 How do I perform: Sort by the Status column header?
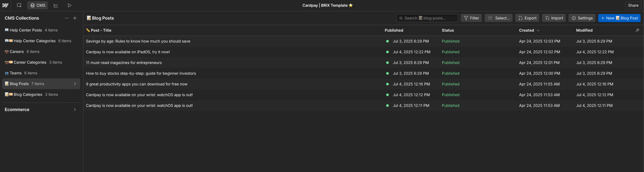(448, 30)
